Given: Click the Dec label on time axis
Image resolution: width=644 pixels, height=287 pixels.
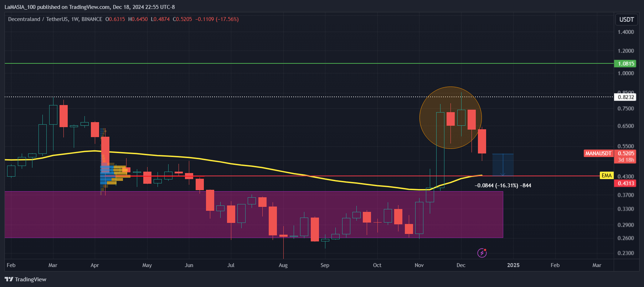Looking at the screenshot, I should point(461,265).
